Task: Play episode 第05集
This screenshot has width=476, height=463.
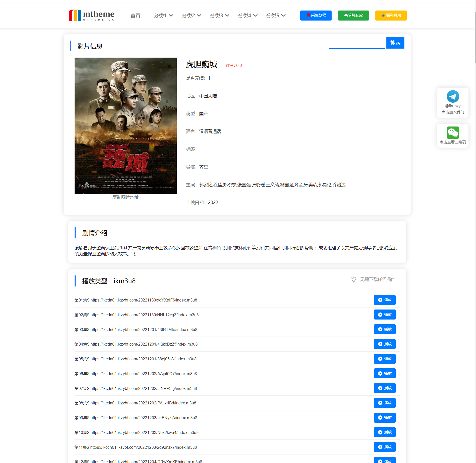Action: pyautogui.click(x=385, y=359)
